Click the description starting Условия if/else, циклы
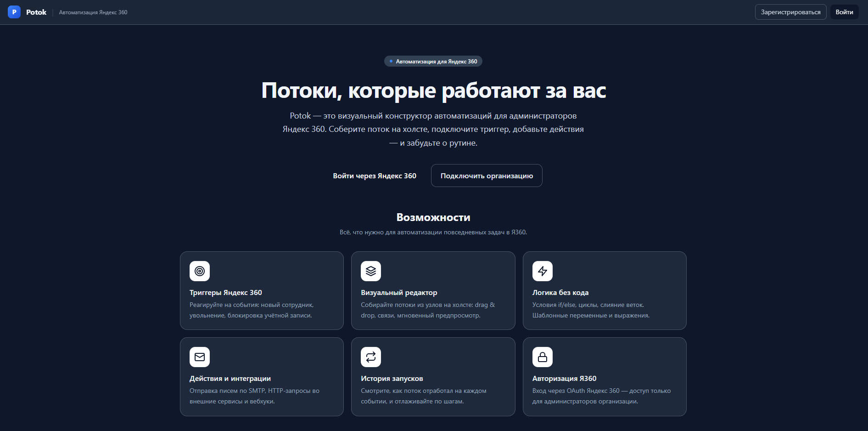The height and width of the screenshot is (431, 868). tap(591, 310)
